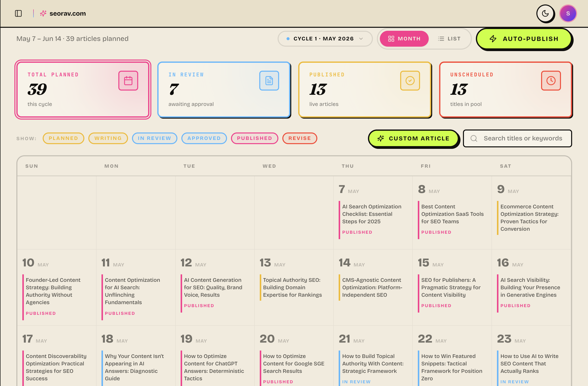Click check icon in Published card
Screen dimensions: 588x386
(x=410, y=81)
